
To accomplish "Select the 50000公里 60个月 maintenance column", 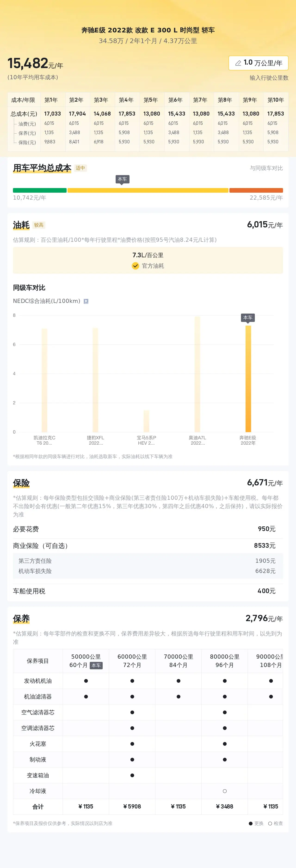I will [86, 661].
